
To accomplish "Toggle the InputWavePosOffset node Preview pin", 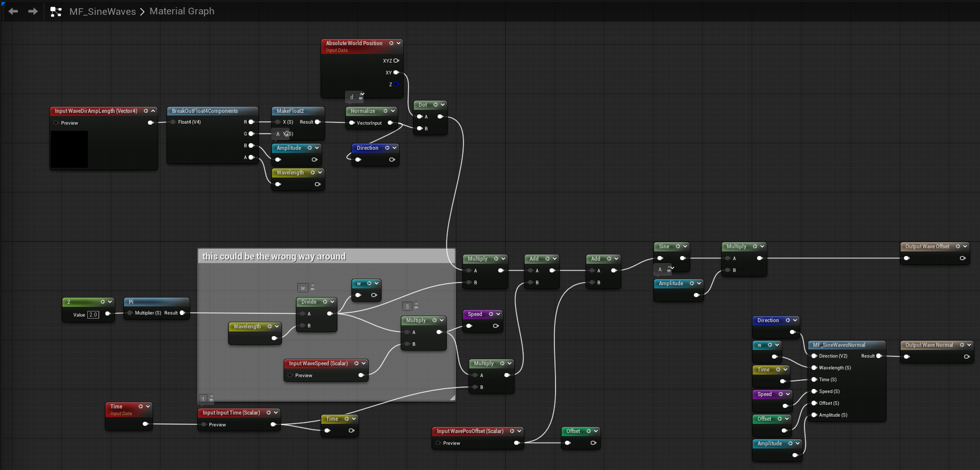I will (x=438, y=443).
